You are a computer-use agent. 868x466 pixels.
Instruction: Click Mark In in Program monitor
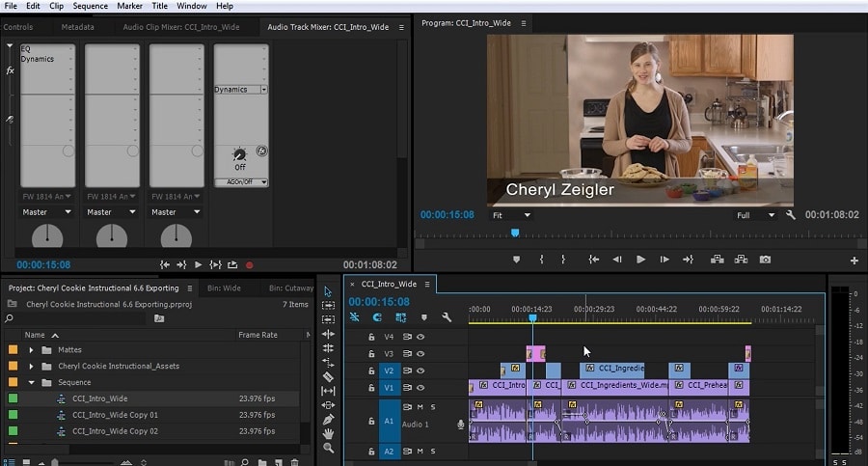click(x=541, y=260)
